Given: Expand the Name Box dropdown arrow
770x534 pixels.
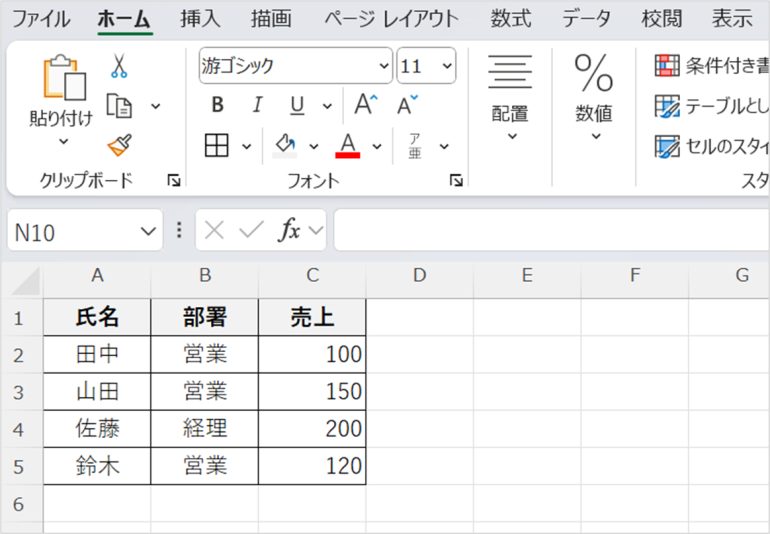Looking at the screenshot, I should coord(149,232).
